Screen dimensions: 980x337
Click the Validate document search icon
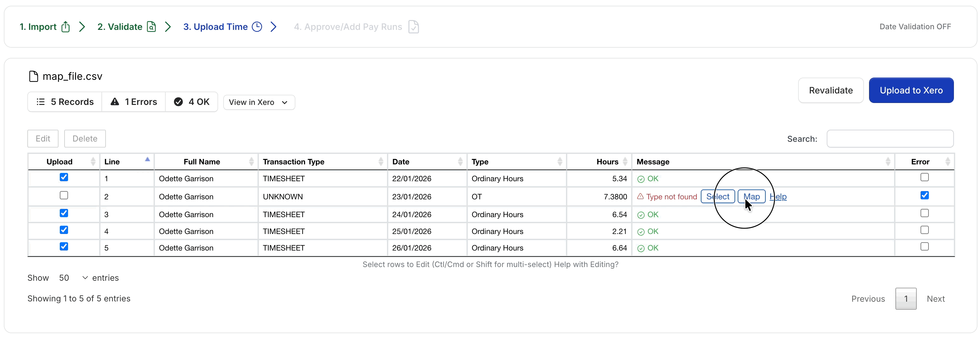[x=151, y=27]
